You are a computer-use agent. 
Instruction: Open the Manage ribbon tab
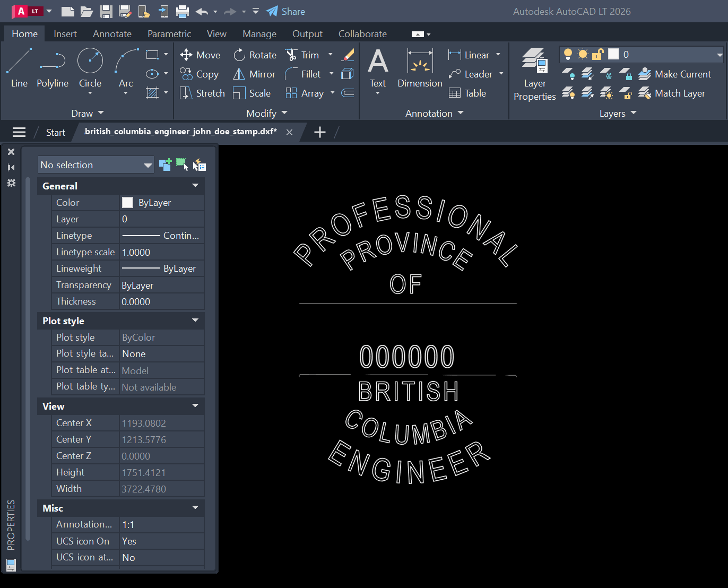(x=259, y=33)
